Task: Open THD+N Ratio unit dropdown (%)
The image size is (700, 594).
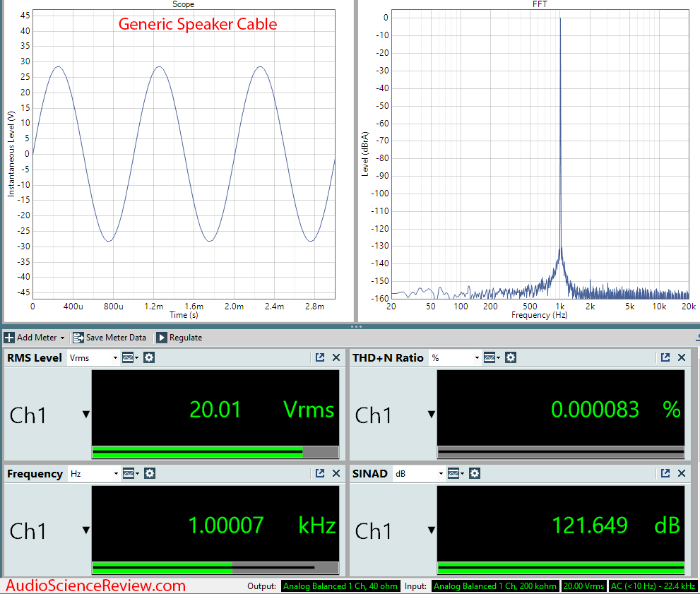Action: pyautogui.click(x=454, y=358)
